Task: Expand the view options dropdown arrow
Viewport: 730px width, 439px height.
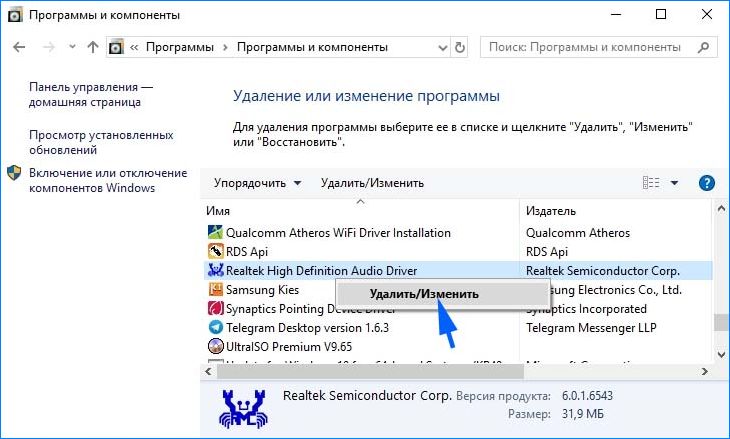Action: (x=674, y=183)
